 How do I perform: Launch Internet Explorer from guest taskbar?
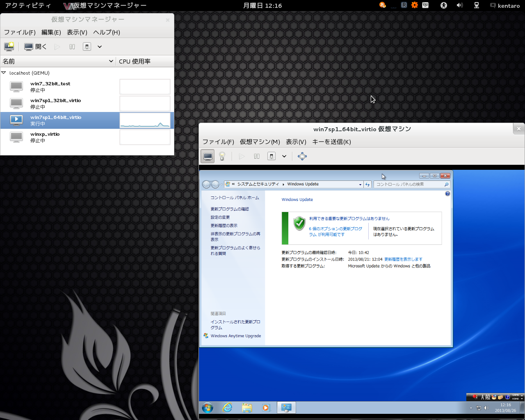[227, 408]
